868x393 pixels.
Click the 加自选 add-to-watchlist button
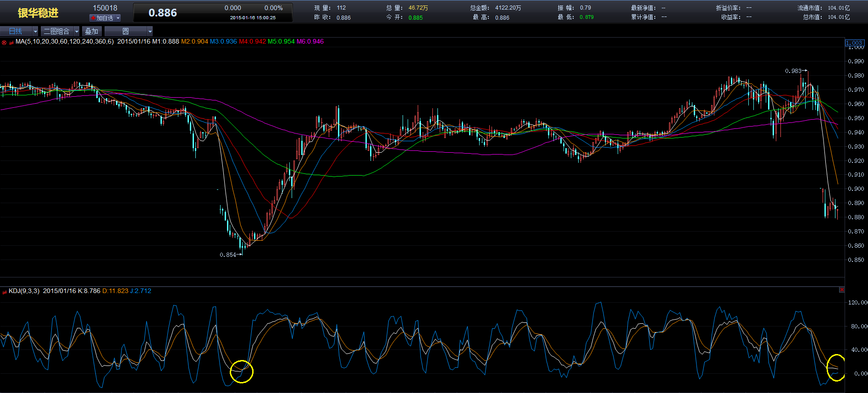[105, 18]
